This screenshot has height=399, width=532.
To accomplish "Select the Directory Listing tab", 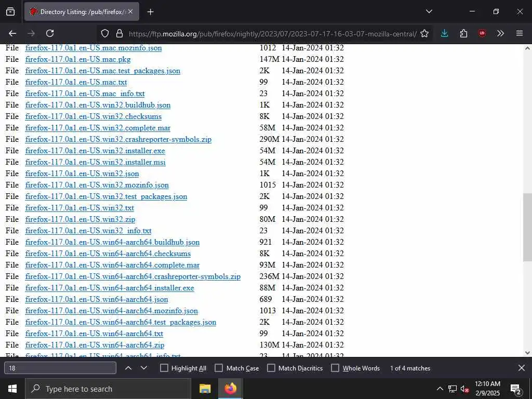I will coord(82,12).
